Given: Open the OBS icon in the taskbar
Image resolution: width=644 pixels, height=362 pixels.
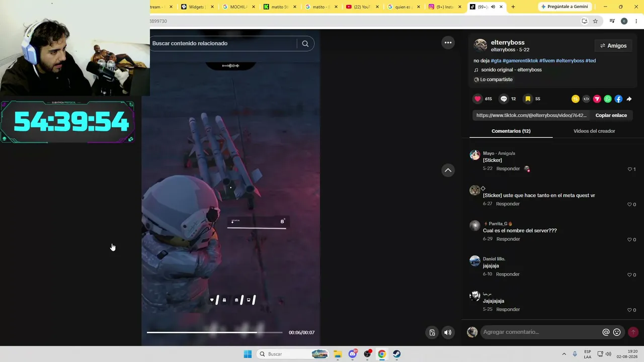Looking at the screenshot, I should 367,354.
